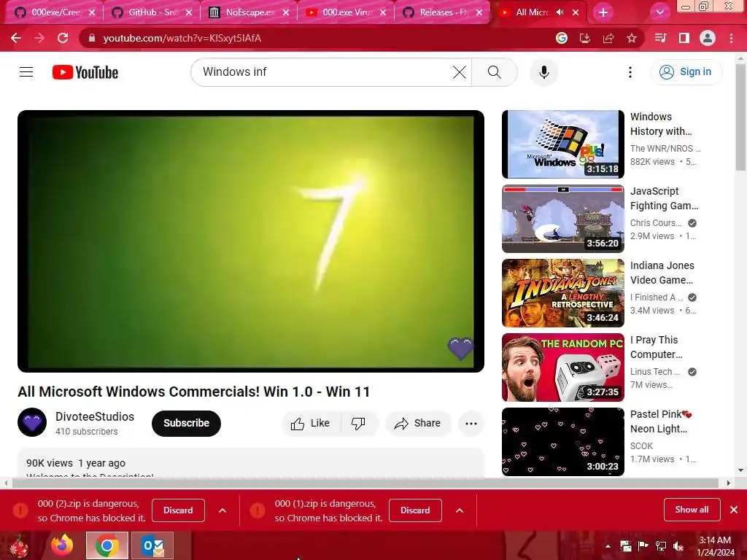
Task: Discard 000 (1).zip download
Action: (x=415, y=510)
